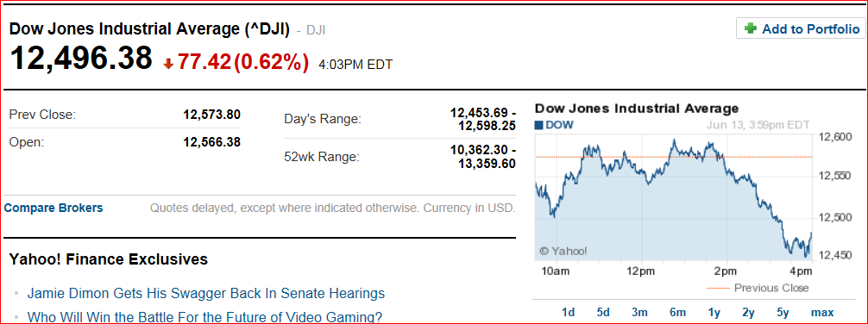Select the max chart range
Screen dimensions: 868x324
pyautogui.click(x=822, y=313)
